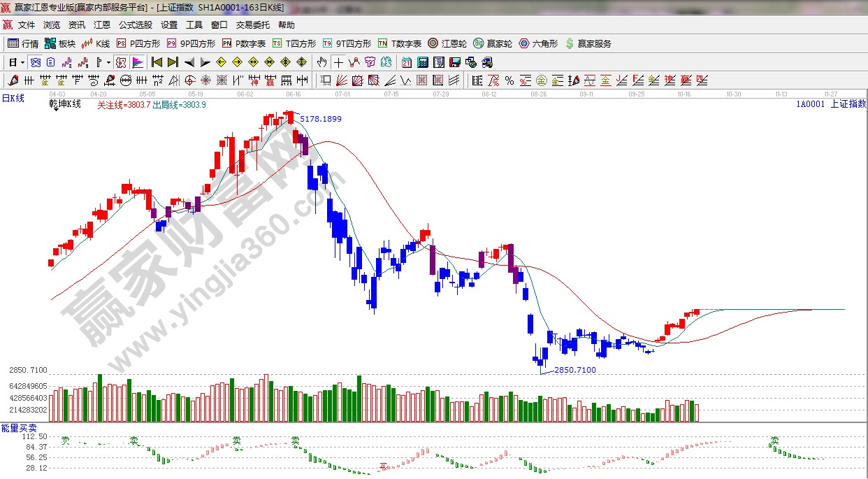Toggle the highlighted flag indicator button

137,62
